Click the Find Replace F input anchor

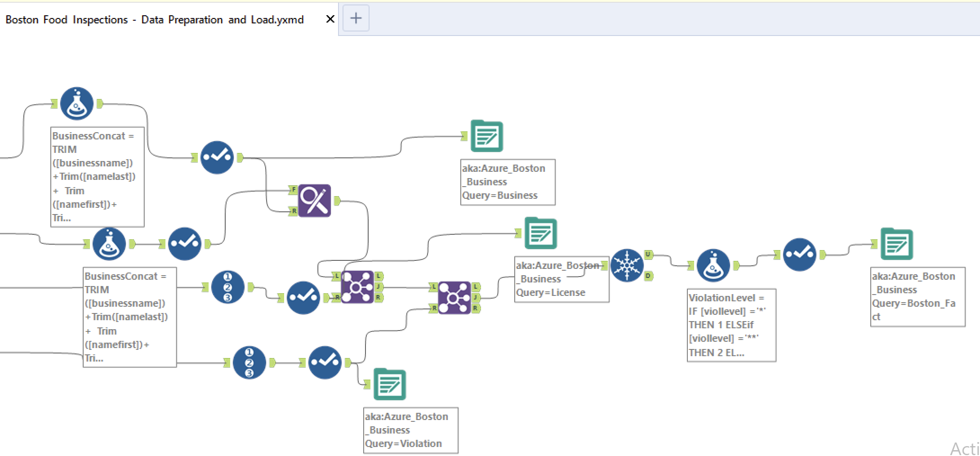point(294,190)
